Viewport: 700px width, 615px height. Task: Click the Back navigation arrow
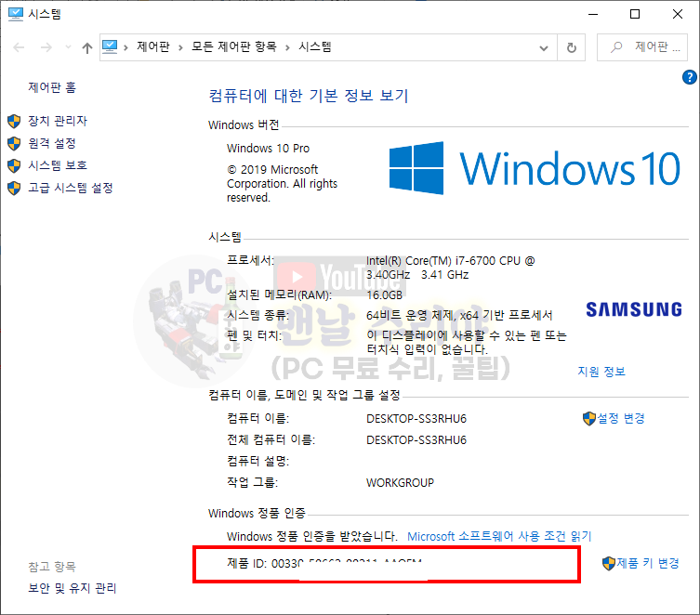19,47
